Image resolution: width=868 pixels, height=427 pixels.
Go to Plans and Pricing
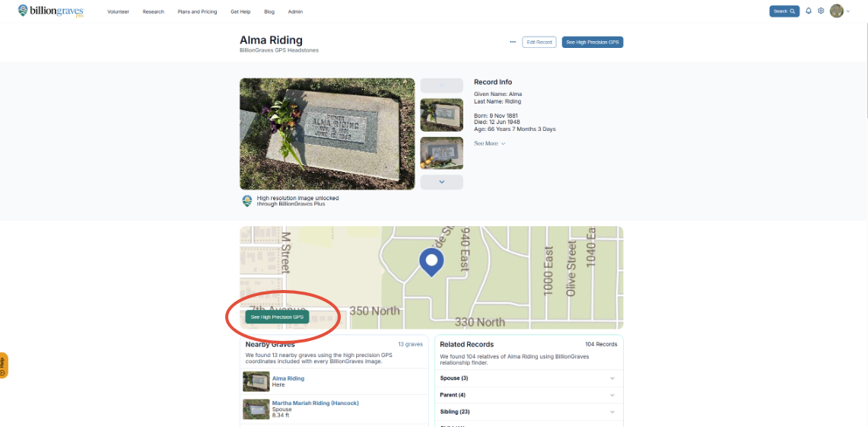point(197,11)
